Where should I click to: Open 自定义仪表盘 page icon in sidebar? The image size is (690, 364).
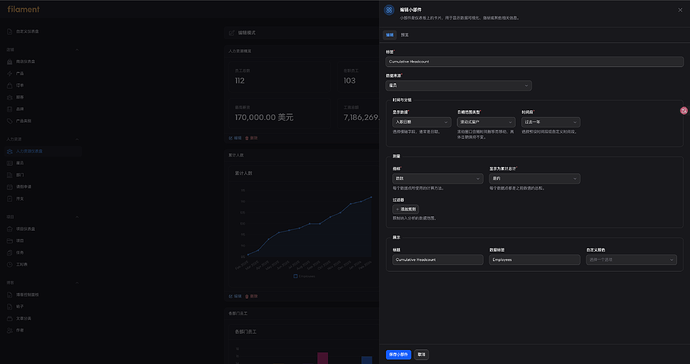coord(10,32)
